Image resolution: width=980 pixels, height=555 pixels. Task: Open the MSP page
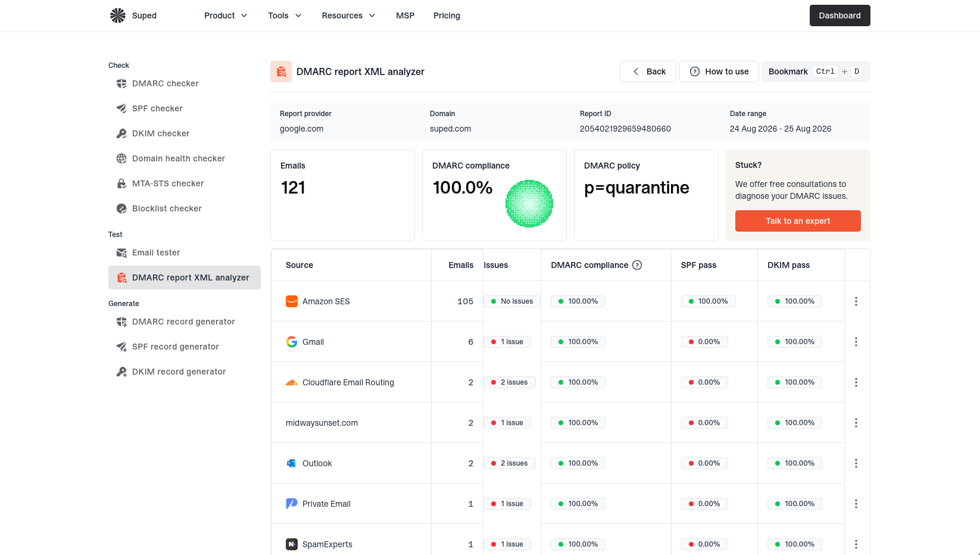coord(405,15)
